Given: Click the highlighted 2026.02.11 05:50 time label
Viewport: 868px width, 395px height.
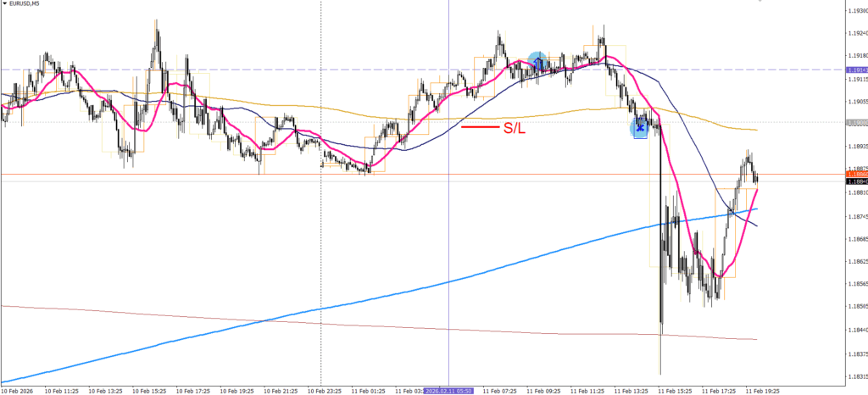Looking at the screenshot, I should point(448,391).
